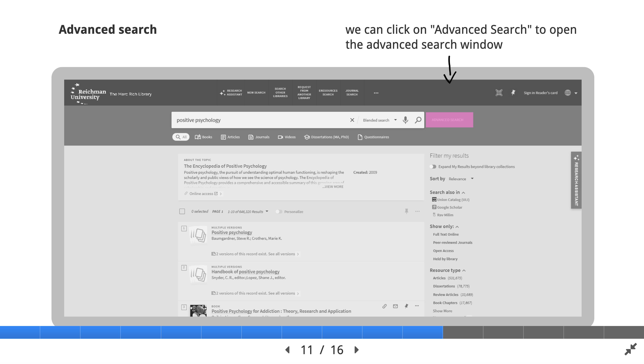Click the language globe icon

(568, 93)
